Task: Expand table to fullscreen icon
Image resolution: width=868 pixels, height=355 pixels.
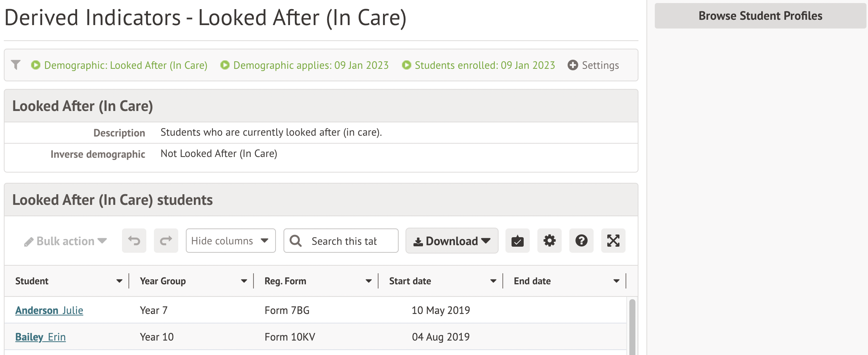Action: (x=613, y=241)
